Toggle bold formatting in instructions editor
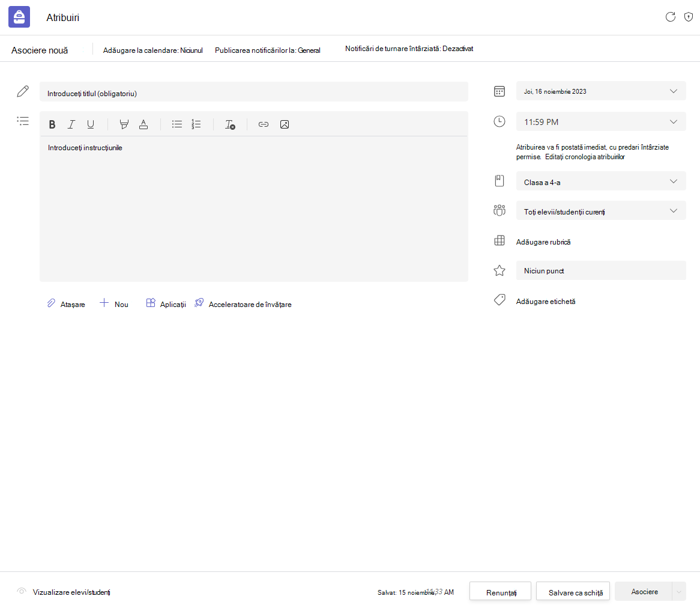This screenshot has width=700, height=605. click(52, 124)
